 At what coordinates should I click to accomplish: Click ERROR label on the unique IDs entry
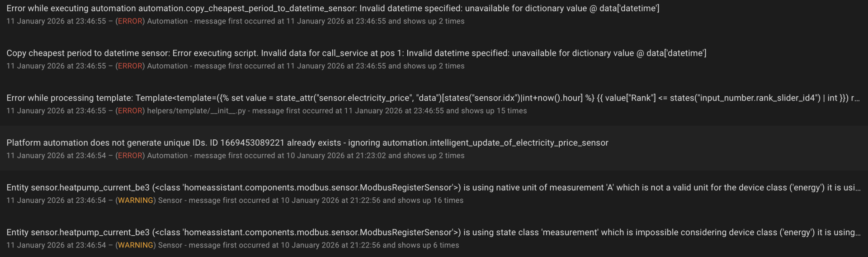130,156
